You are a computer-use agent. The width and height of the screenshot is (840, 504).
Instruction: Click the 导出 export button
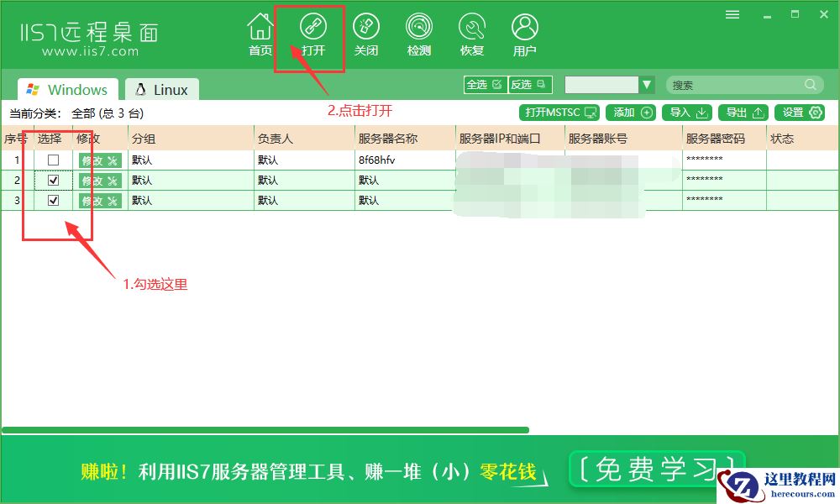(743, 113)
